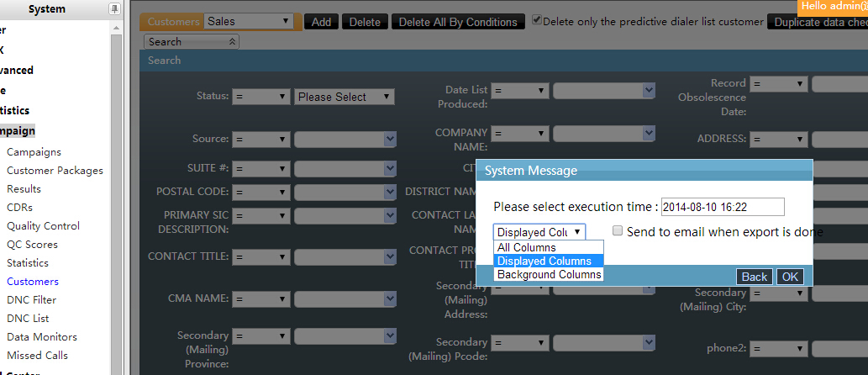Open the Customers Sales dropdown
This screenshot has width=868, height=375.
249,21
